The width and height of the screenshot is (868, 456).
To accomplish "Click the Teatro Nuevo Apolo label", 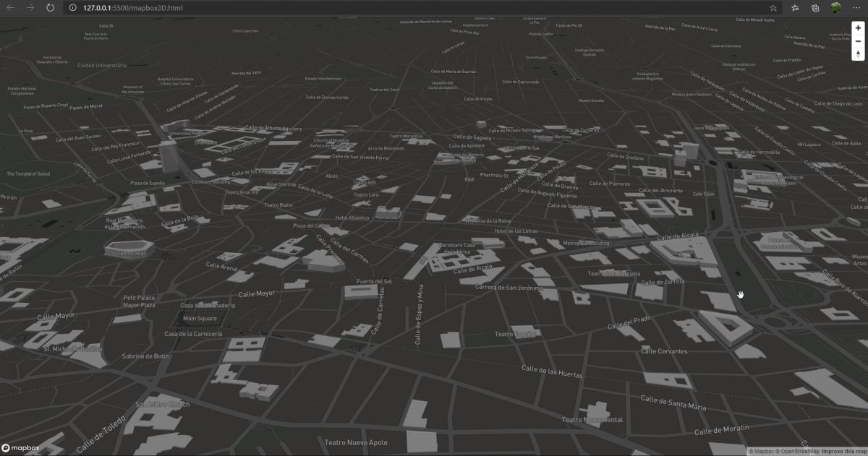I will pos(356,442).
